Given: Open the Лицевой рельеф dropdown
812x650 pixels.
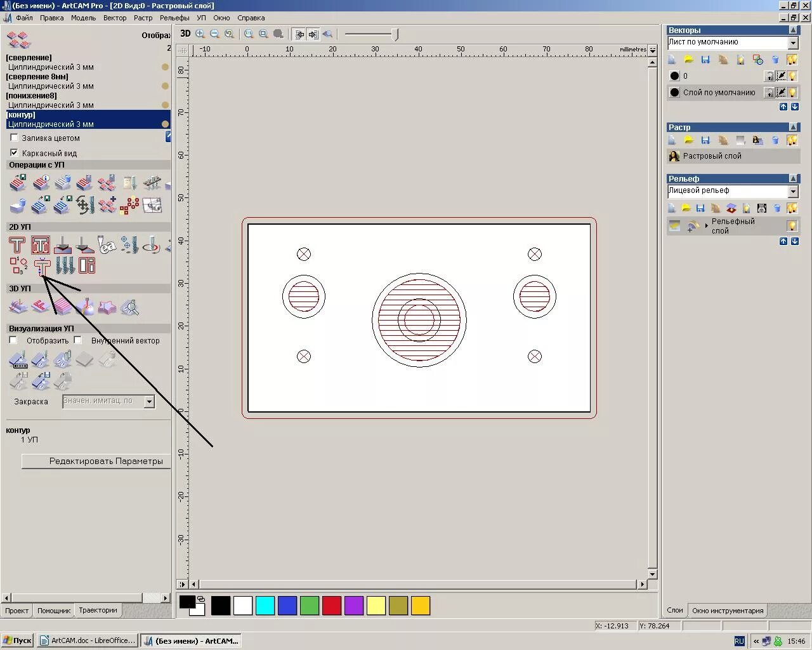Looking at the screenshot, I should pos(793,192).
